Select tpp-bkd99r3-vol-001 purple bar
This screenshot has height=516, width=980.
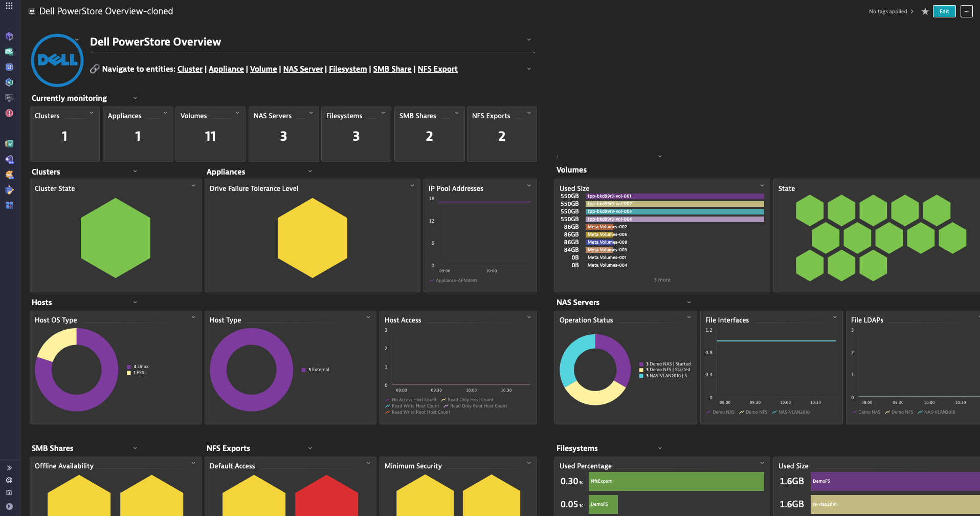pos(675,196)
